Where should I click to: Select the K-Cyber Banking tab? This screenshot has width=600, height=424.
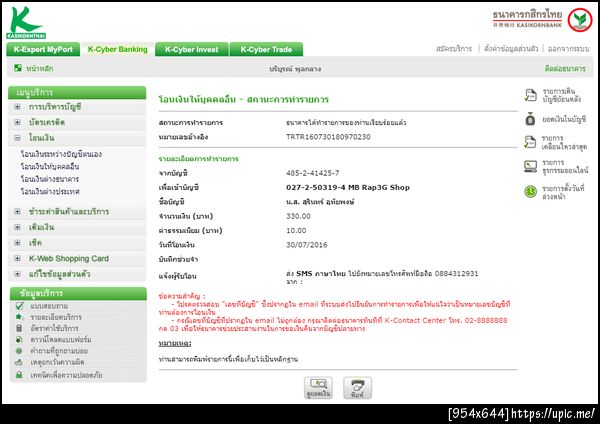pos(117,49)
